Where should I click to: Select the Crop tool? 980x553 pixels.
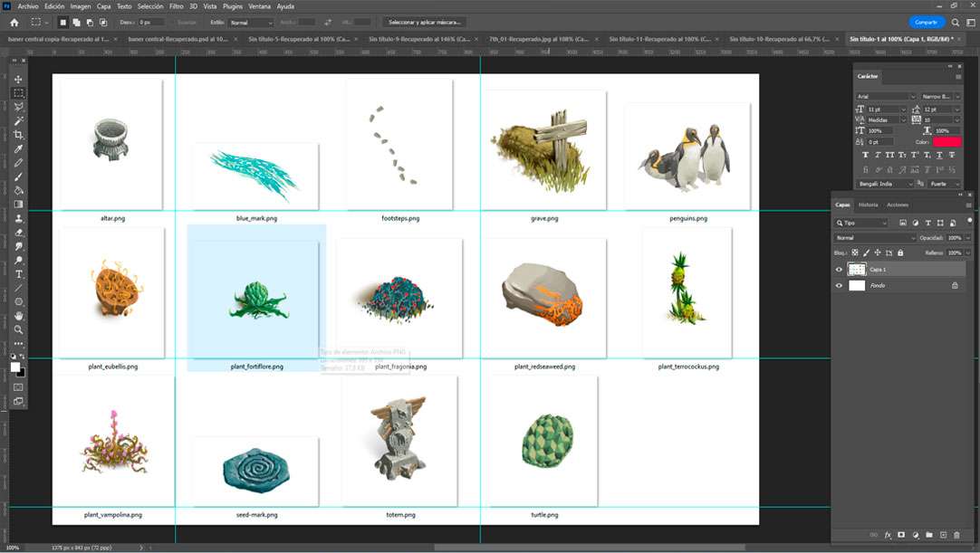18,135
